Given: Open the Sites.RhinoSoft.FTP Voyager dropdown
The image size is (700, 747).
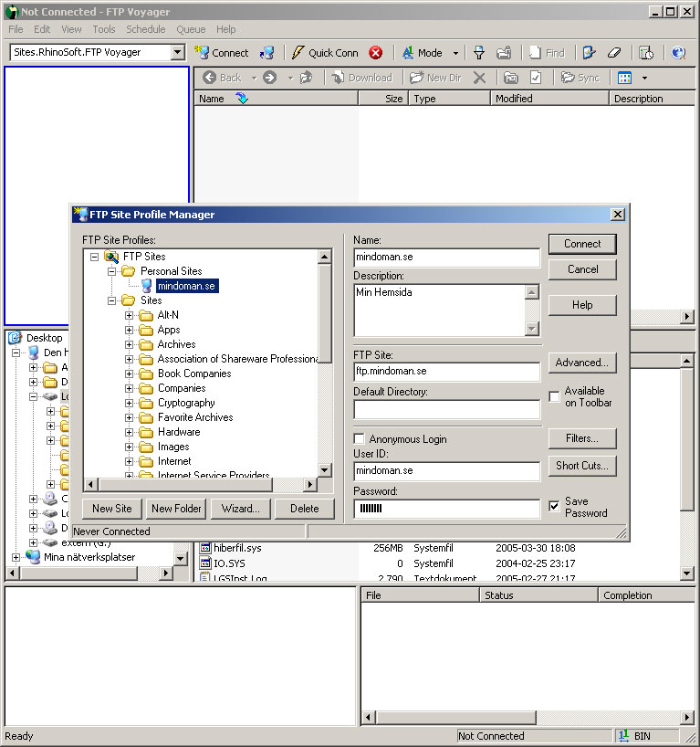Looking at the screenshot, I should (x=178, y=52).
